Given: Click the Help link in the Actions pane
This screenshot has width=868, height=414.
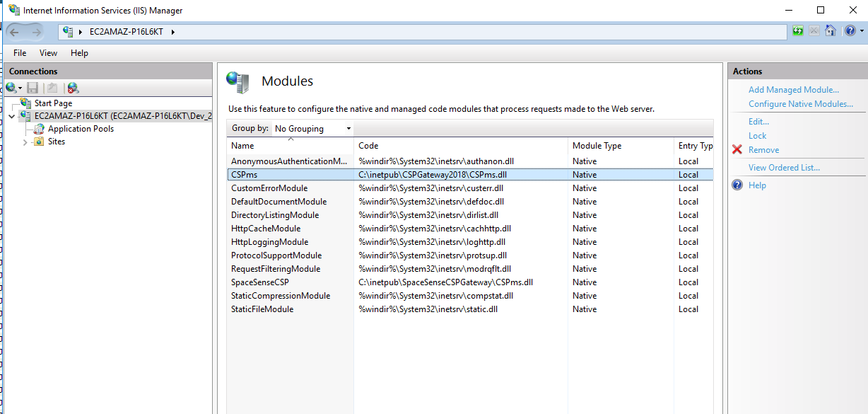Looking at the screenshot, I should (x=757, y=185).
